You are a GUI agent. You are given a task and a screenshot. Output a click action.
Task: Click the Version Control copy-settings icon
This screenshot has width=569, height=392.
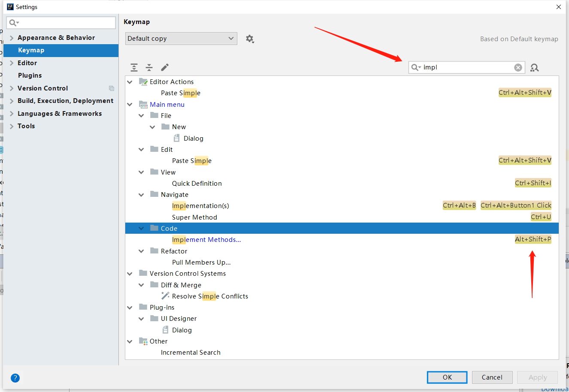112,88
